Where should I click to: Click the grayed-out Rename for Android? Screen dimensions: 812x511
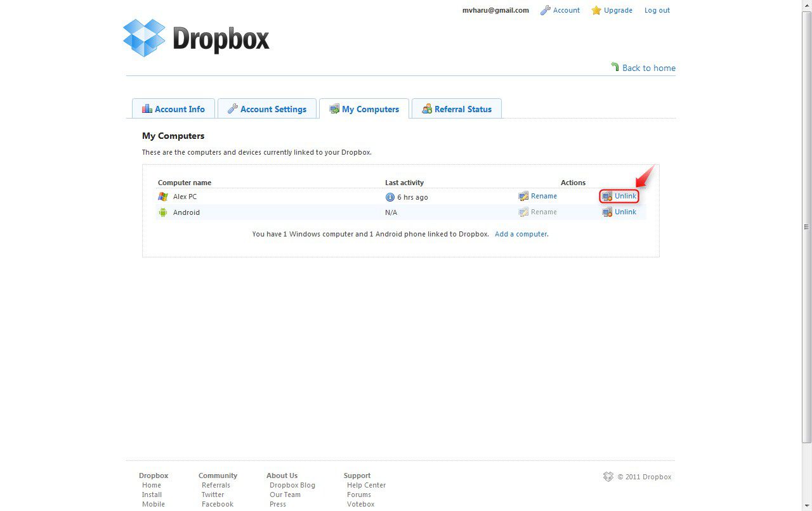(x=544, y=212)
